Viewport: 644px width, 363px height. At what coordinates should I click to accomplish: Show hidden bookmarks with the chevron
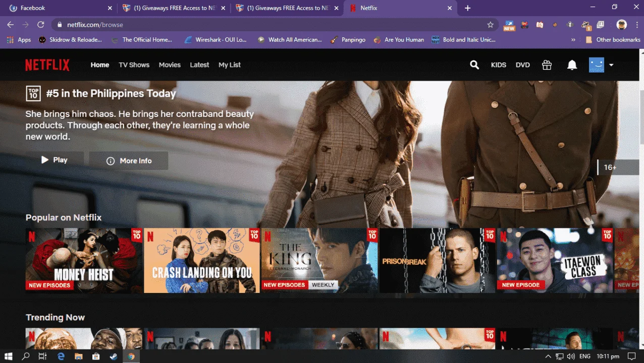point(573,40)
